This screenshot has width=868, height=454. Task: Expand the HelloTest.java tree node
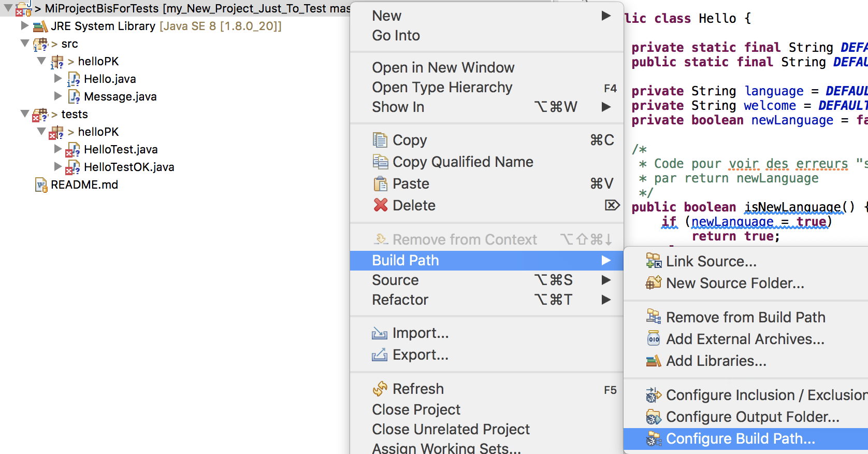(x=57, y=149)
